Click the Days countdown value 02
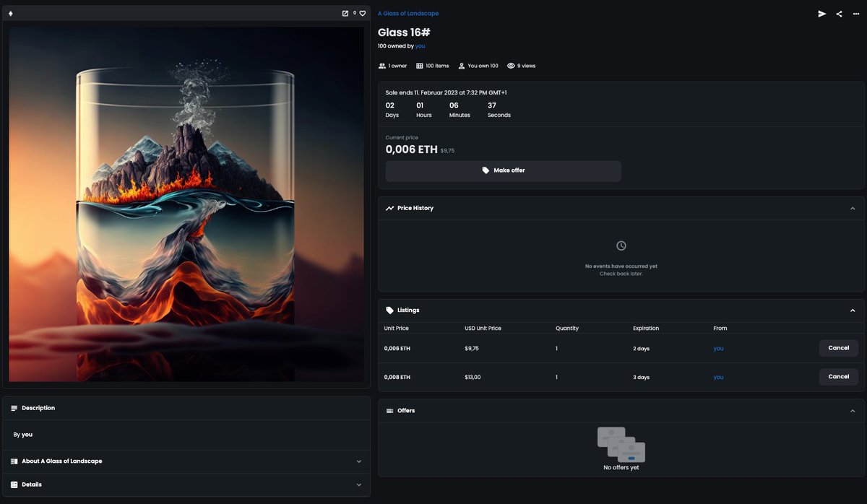 (390, 105)
